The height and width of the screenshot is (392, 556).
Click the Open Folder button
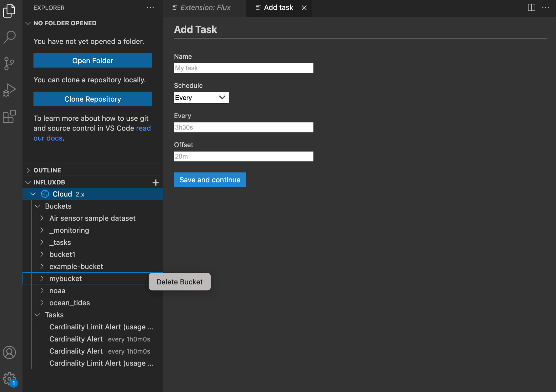[93, 60]
